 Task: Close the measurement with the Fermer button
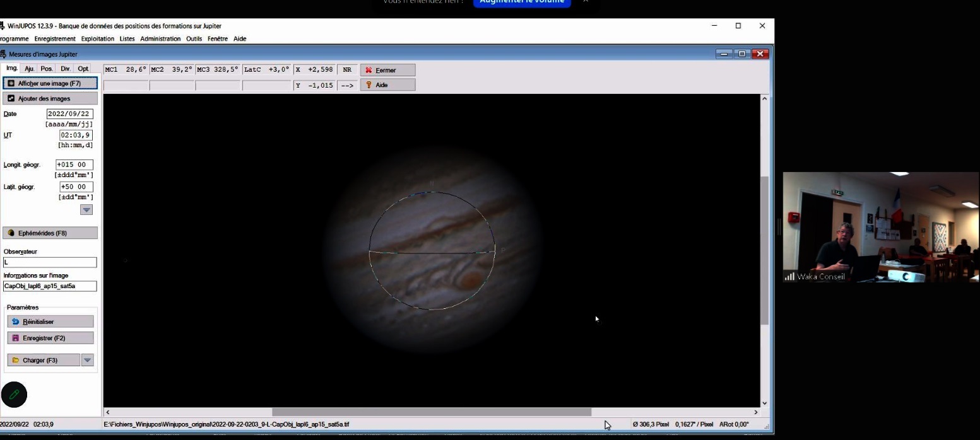[387, 70]
